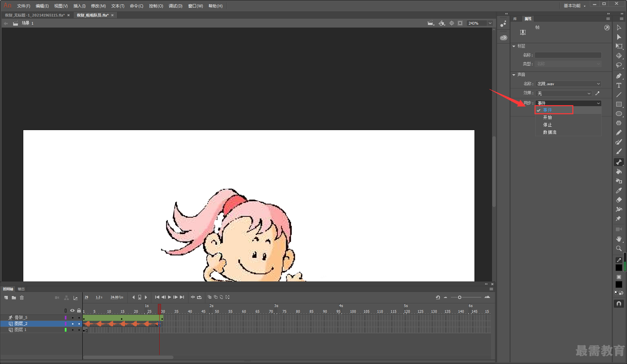Viewport: 627px width, 364px height.
Task: Click the new layer icon in timeline
Action: pyautogui.click(x=6, y=298)
